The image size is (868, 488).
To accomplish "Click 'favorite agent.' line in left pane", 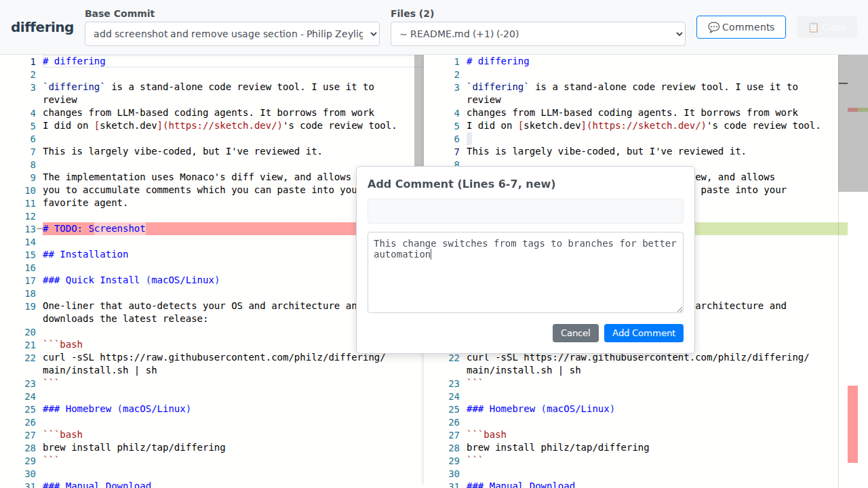I will [85, 203].
